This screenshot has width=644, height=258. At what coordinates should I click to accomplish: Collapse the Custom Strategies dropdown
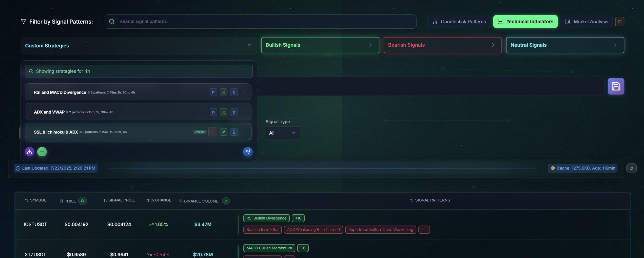coord(249,45)
